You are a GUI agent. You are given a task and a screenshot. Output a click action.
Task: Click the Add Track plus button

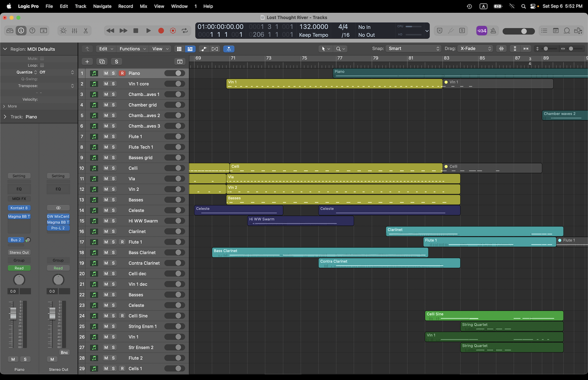[87, 62]
